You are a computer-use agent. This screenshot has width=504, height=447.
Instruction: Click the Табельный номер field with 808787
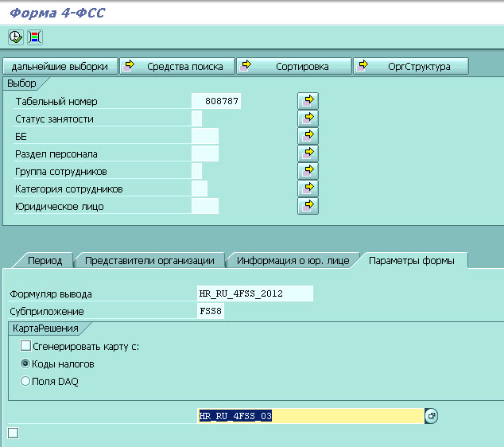(x=216, y=101)
